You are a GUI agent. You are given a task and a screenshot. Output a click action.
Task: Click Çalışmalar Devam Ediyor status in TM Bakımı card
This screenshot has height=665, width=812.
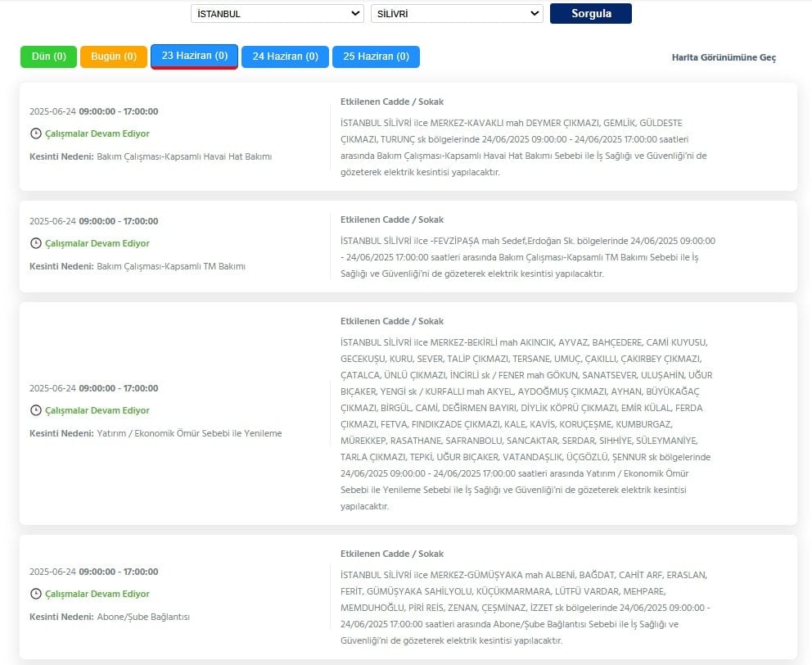tap(97, 243)
